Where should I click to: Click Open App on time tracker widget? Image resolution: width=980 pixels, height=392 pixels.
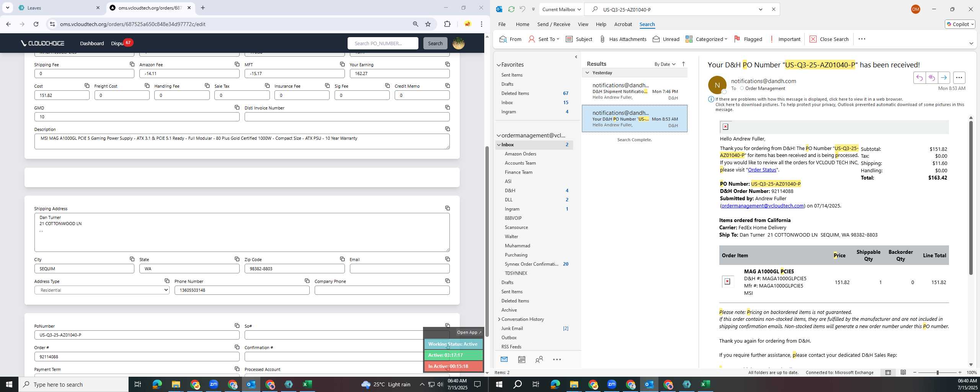(469, 332)
